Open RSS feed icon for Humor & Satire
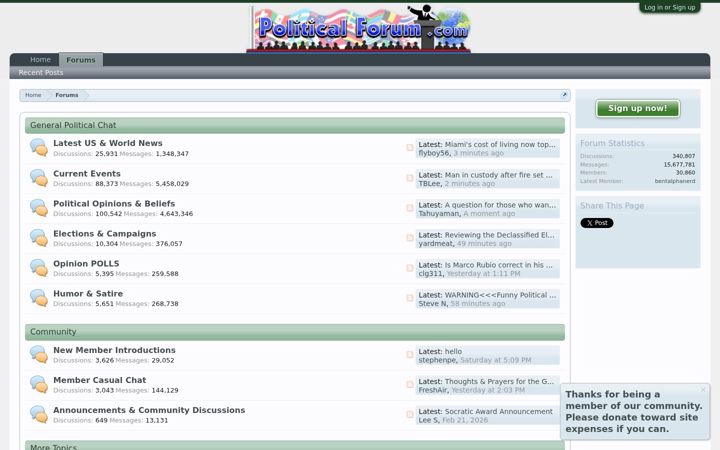This screenshot has width=720, height=450. click(410, 298)
